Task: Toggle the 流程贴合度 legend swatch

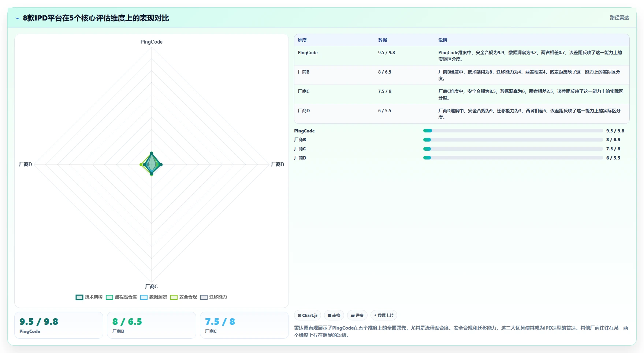Action: pyautogui.click(x=109, y=297)
